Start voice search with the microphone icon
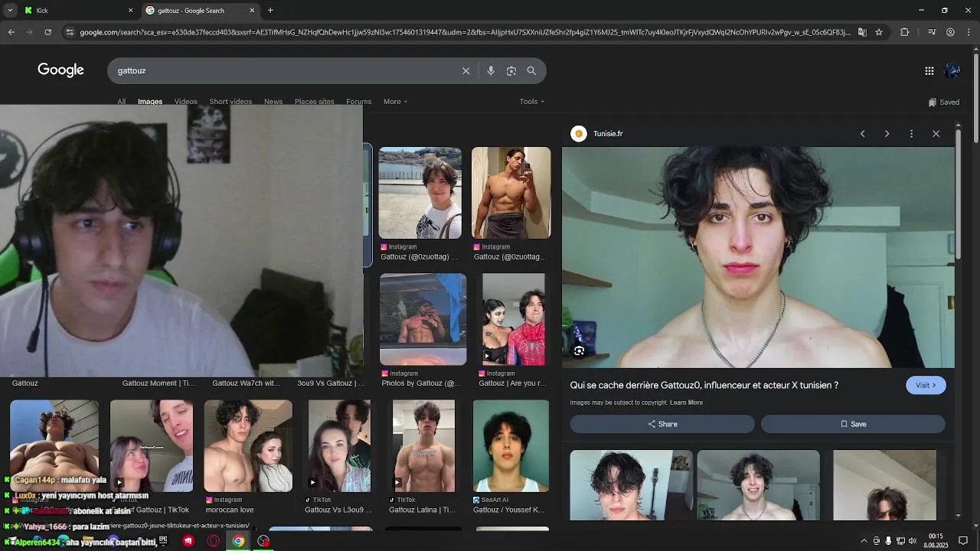Screen dimensions: 980x551 [x=491, y=70]
